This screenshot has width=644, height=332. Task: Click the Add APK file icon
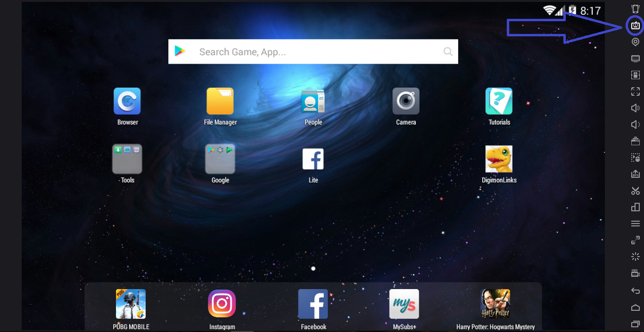click(636, 174)
